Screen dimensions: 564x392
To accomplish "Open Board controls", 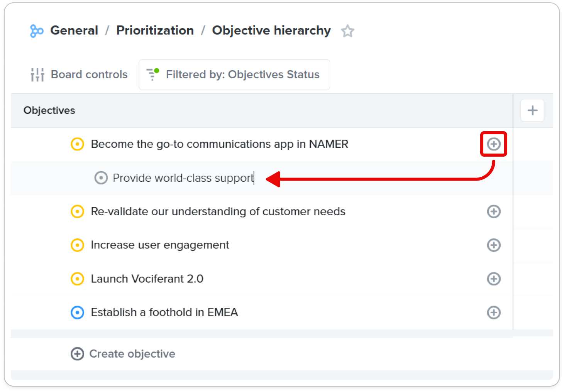I will tap(79, 74).
